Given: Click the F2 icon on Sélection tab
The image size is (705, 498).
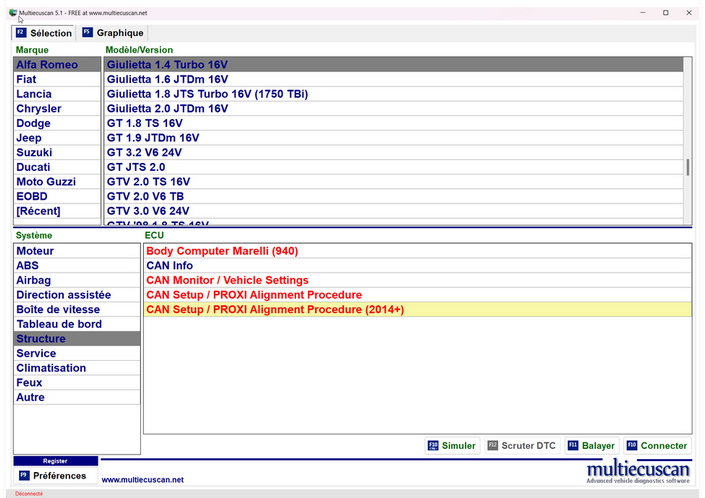Looking at the screenshot, I should point(21,33).
